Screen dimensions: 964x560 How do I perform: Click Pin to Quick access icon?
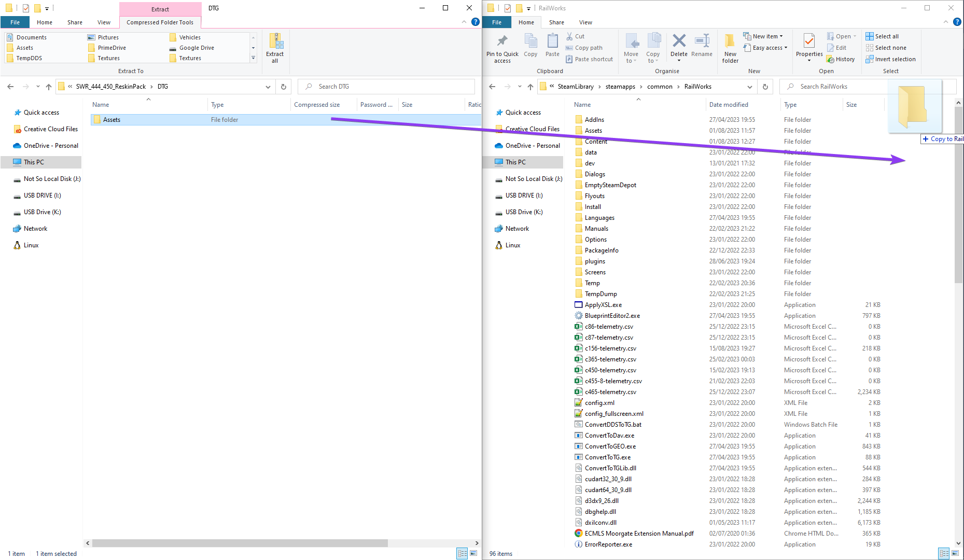502,48
